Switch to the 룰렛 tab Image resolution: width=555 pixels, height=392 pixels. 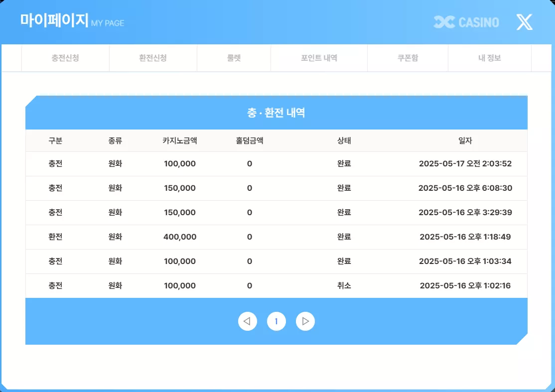[x=234, y=58]
